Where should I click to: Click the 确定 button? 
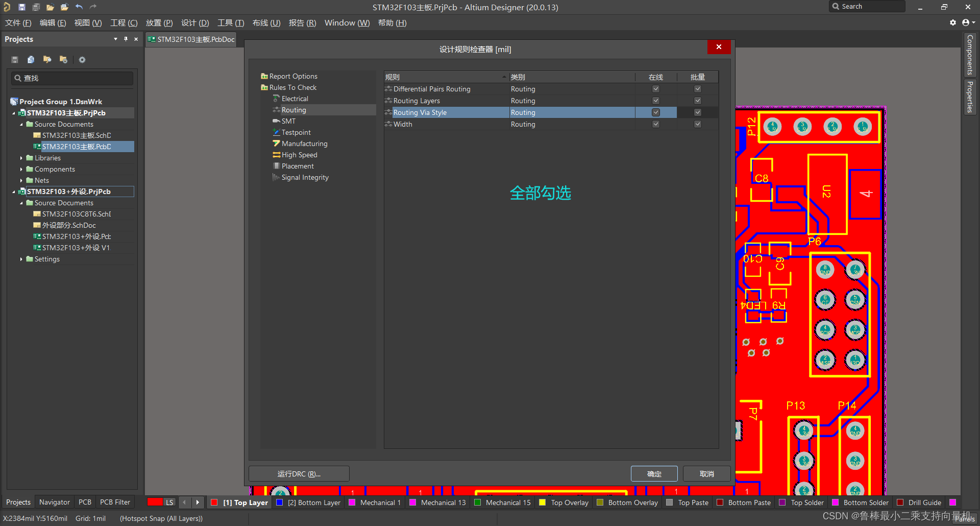pyautogui.click(x=654, y=474)
